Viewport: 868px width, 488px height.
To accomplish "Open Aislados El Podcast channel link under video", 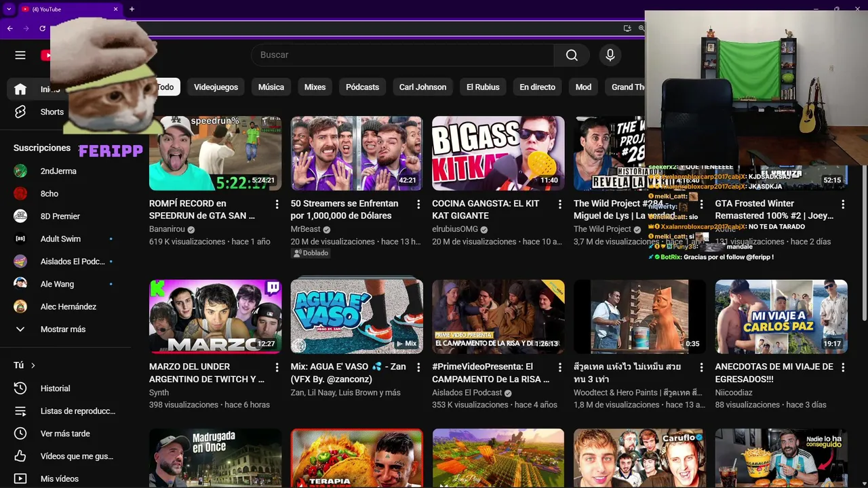I will click(467, 392).
